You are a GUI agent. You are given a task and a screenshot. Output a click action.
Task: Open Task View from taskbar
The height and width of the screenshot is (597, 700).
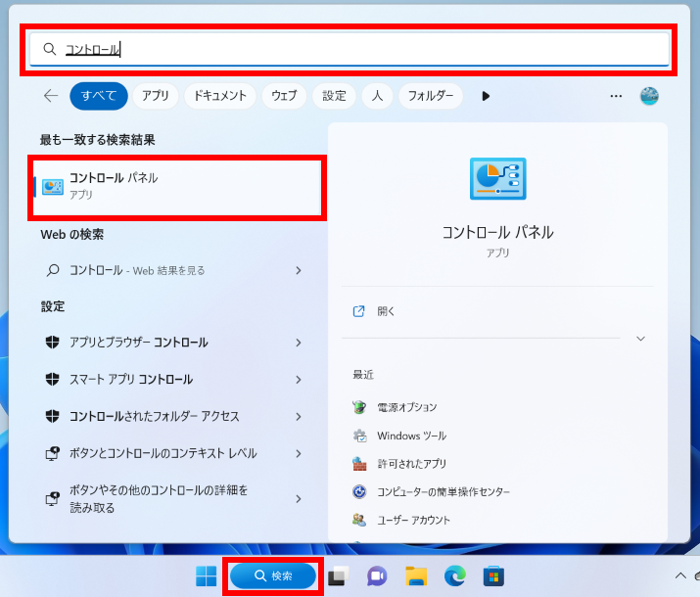tap(339, 576)
